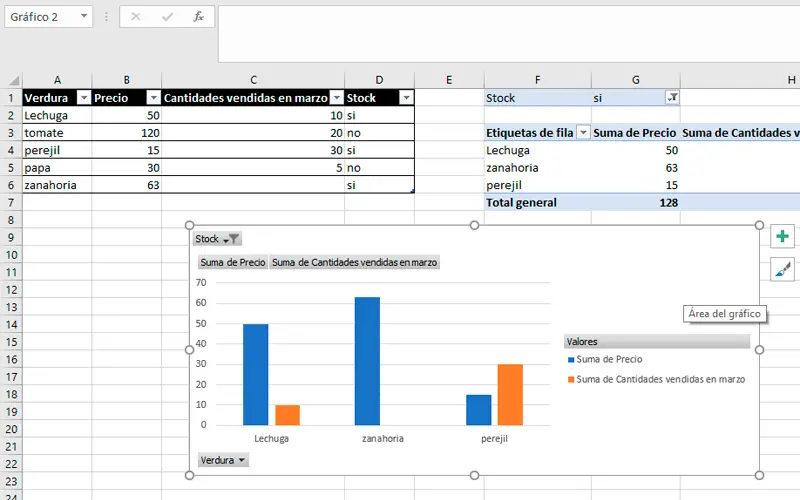
Task: Select the blue zanahoria bar
Action: pos(367,361)
